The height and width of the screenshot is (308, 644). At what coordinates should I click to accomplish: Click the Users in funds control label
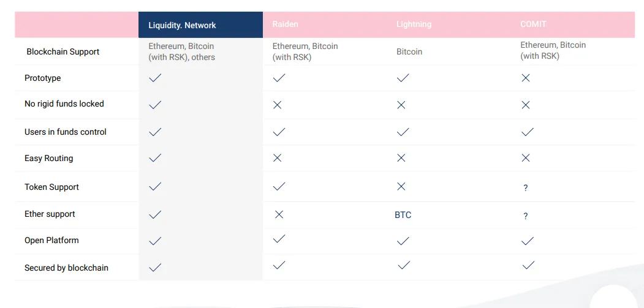pos(66,132)
